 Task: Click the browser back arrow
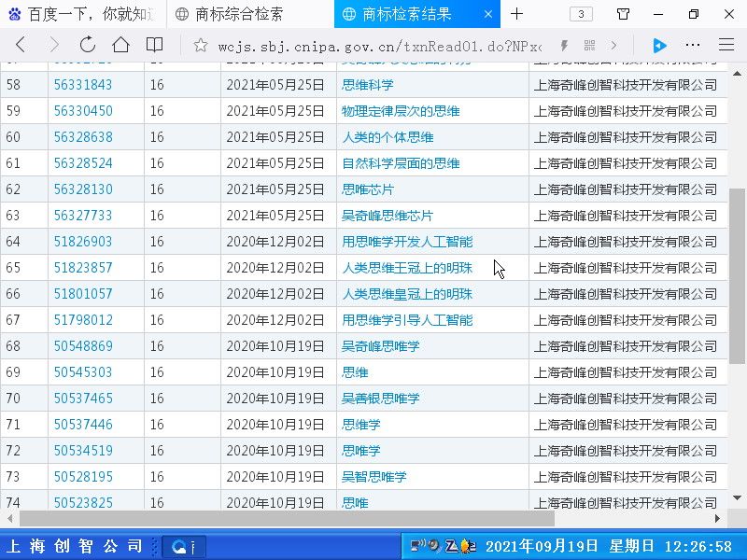21,45
